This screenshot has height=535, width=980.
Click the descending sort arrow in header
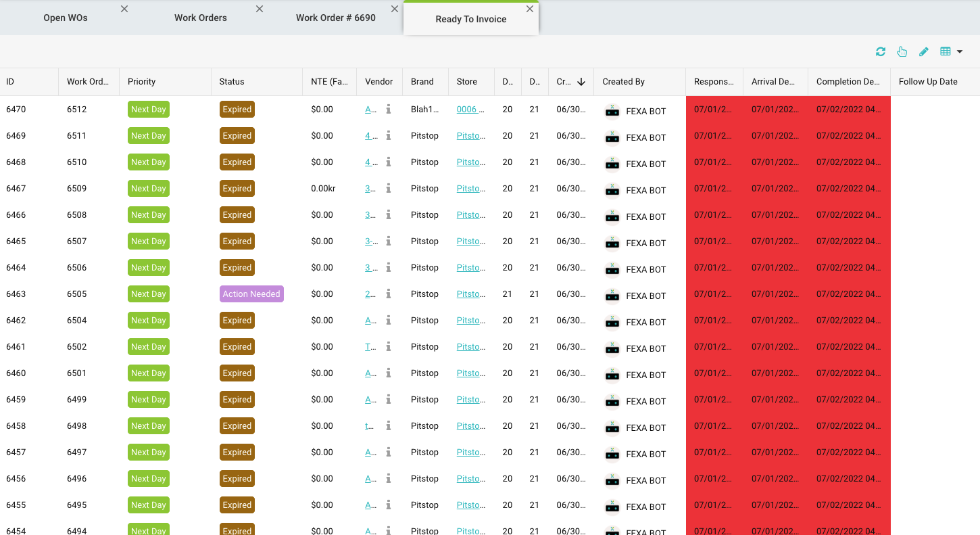(x=581, y=82)
